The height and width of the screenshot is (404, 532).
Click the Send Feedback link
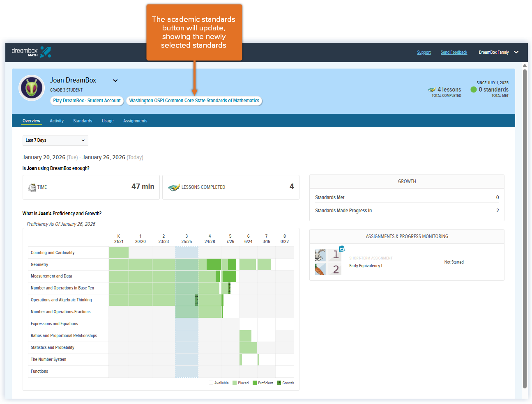coord(454,53)
